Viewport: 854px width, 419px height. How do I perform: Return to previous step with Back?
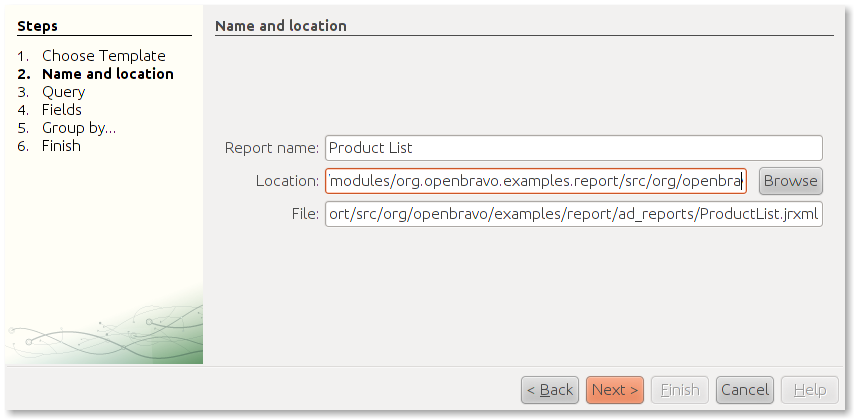[550, 390]
